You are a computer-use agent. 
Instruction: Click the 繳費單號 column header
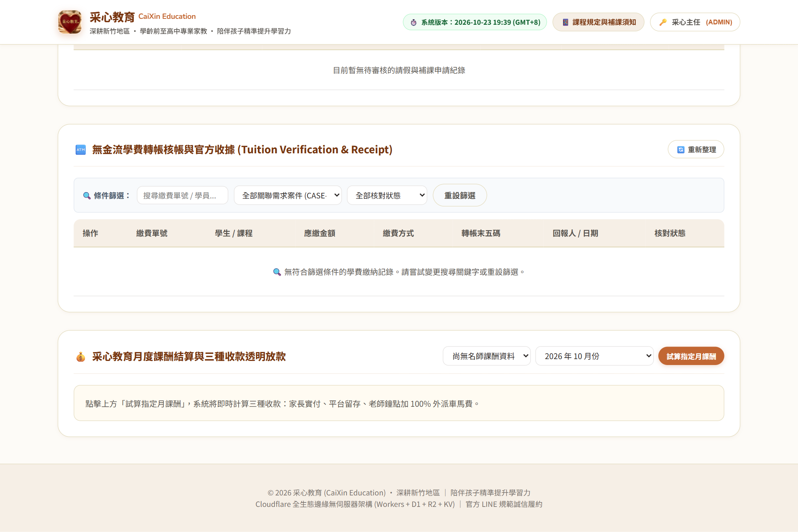pyautogui.click(x=152, y=233)
